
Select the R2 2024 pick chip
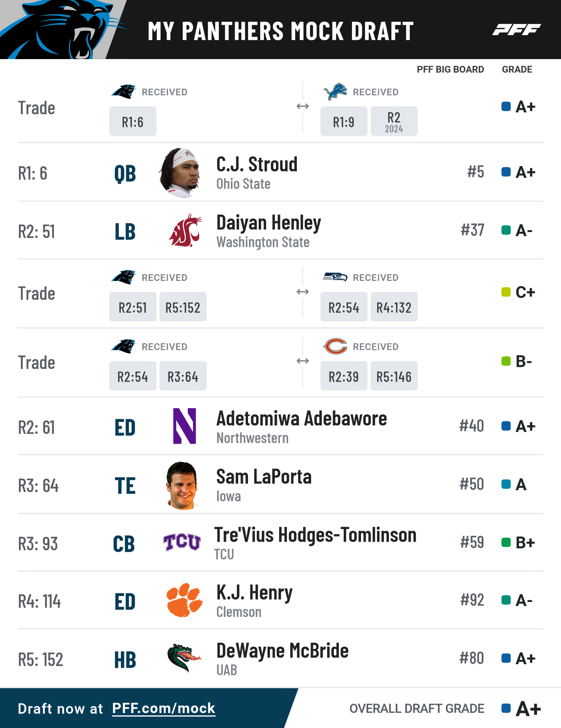pyautogui.click(x=394, y=121)
